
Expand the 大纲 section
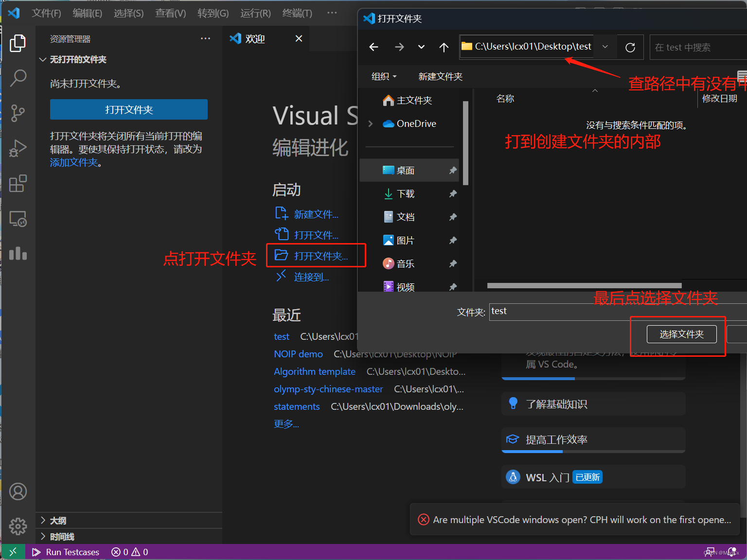click(x=129, y=521)
